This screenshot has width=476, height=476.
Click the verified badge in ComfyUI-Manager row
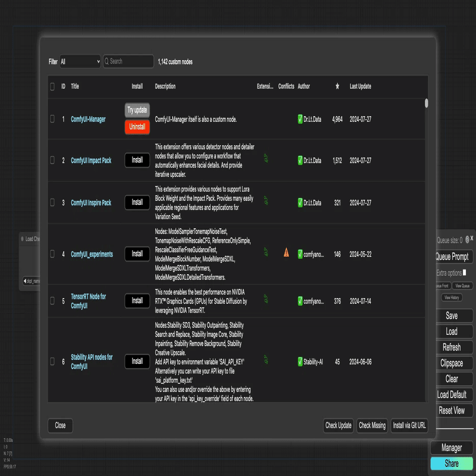tap(300, 119)
